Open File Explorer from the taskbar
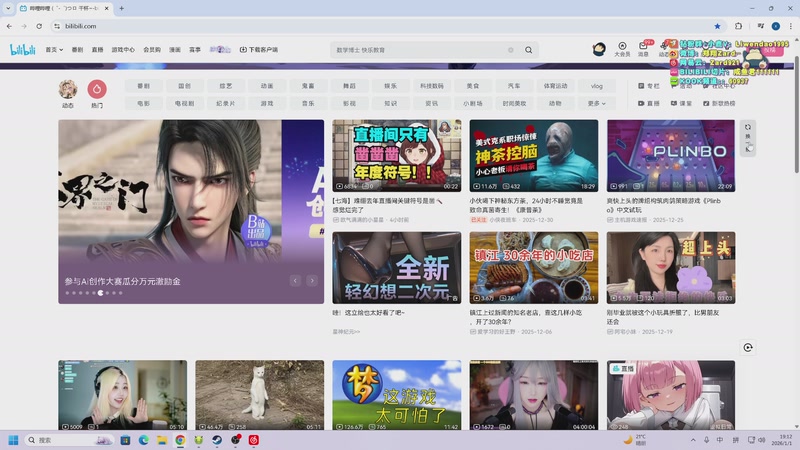800x450 pixels. pos(162,440)
